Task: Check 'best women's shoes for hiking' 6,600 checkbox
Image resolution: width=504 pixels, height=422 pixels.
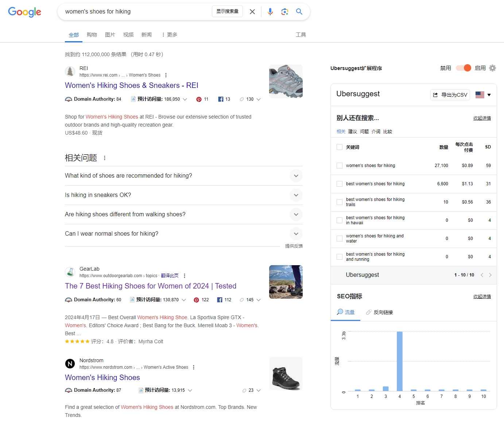Action: tap(340, 184)
